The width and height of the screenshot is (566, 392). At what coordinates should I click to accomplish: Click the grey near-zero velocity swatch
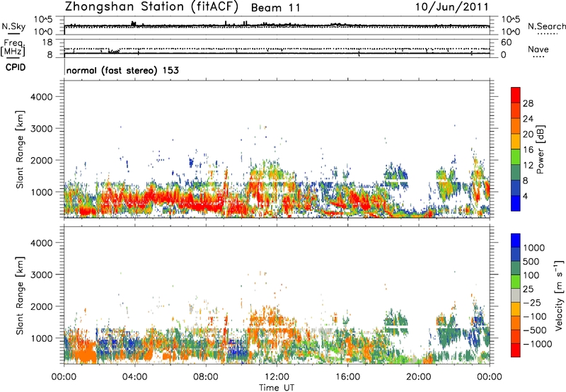click(x=516, y=296)
